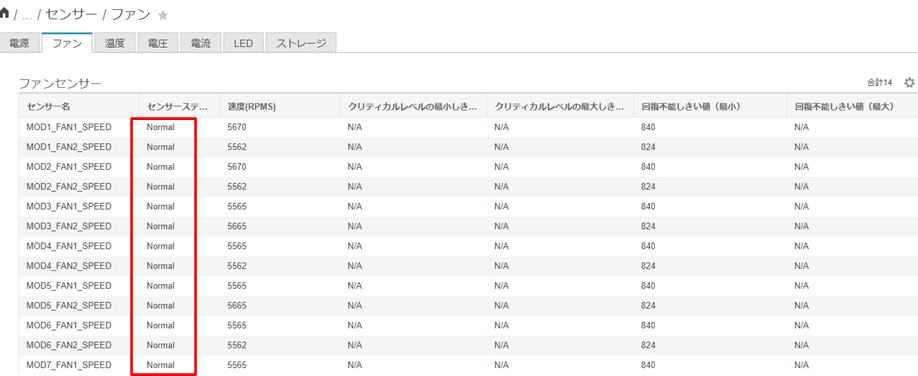Expand the collapsed breadcrumb ellipsis
The width and height of the screenshot is (918, 376).
[27, 16]
